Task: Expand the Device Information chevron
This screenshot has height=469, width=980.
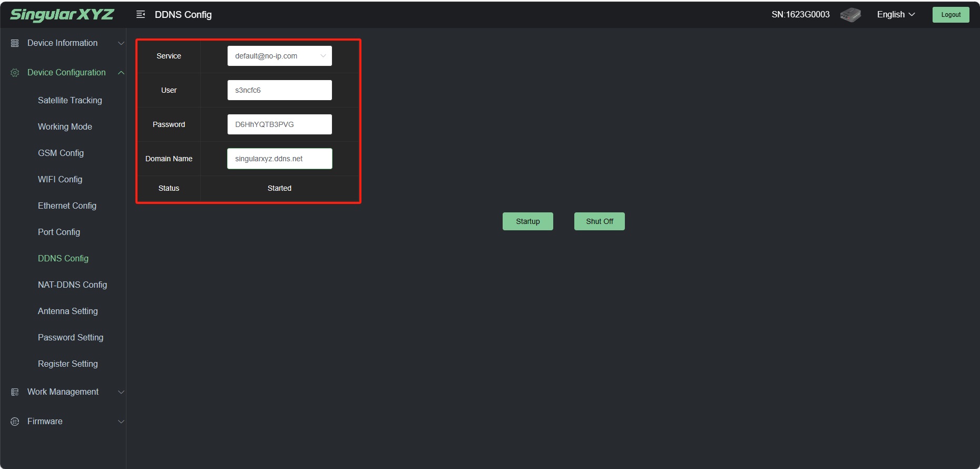Action: [x=121, y=43]
